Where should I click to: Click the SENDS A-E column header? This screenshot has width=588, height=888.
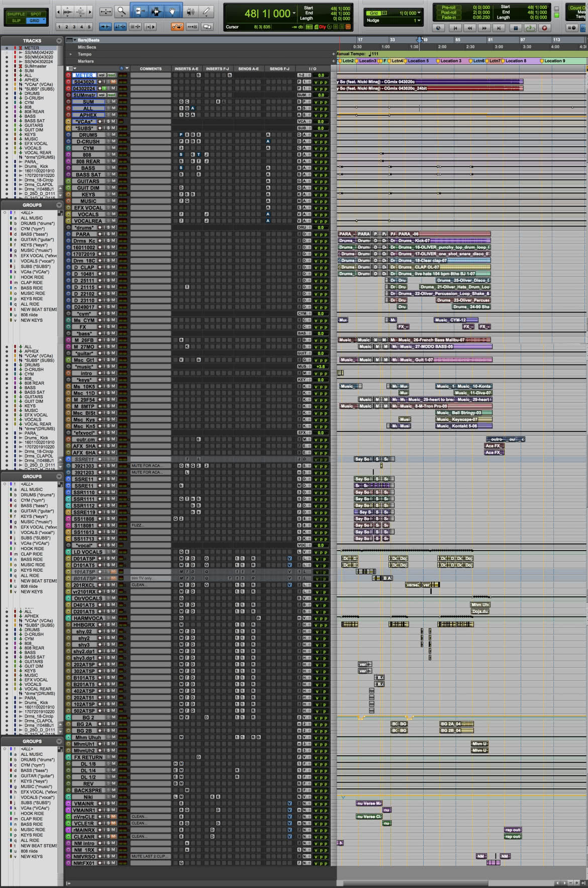tap(248, 69)
